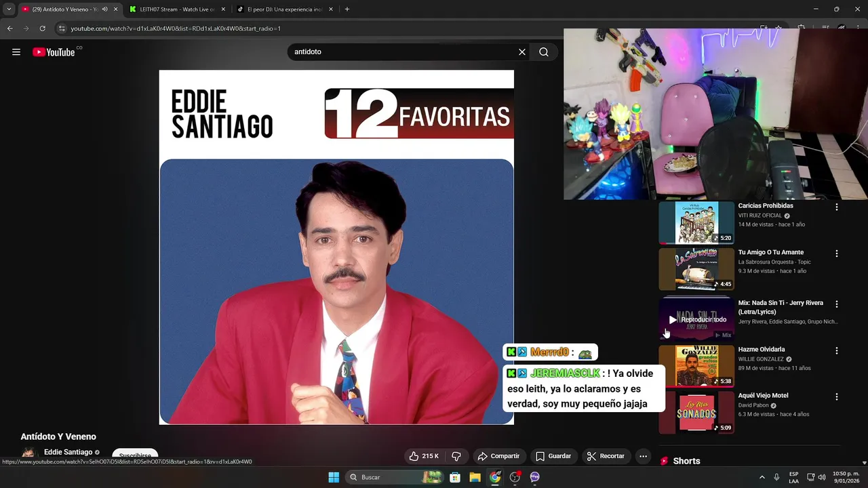Open the tab search dropdown arrow

click(9, 9)
